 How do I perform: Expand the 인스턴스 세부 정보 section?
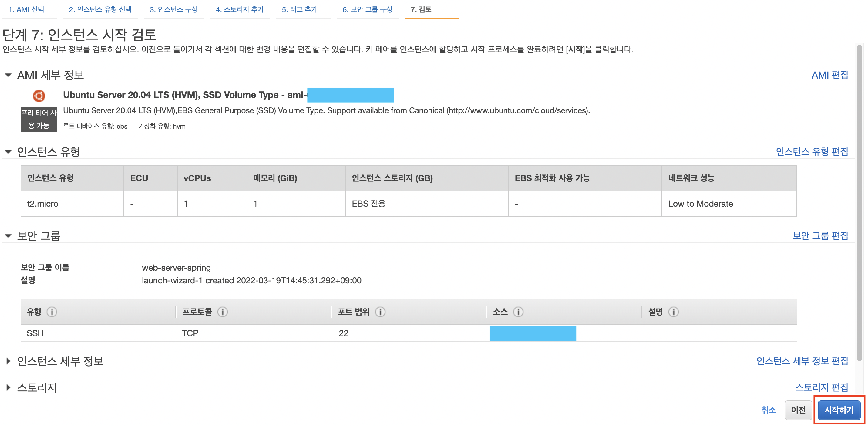[8, 361]
